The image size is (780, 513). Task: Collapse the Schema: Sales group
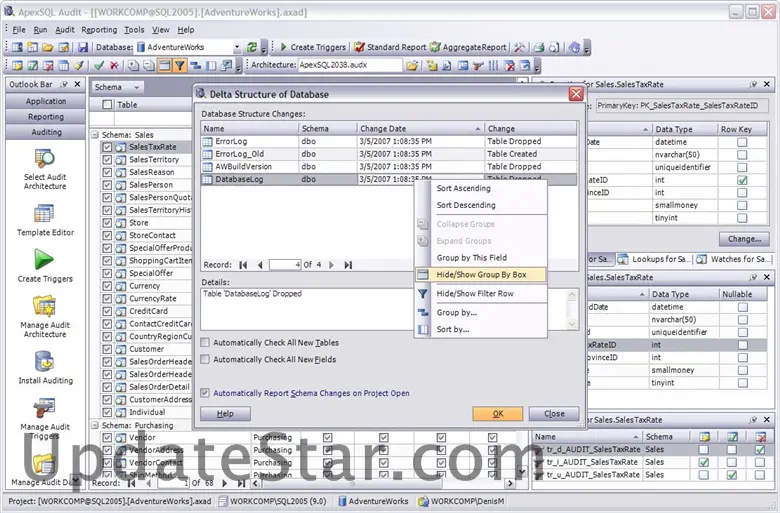point(95,135)
